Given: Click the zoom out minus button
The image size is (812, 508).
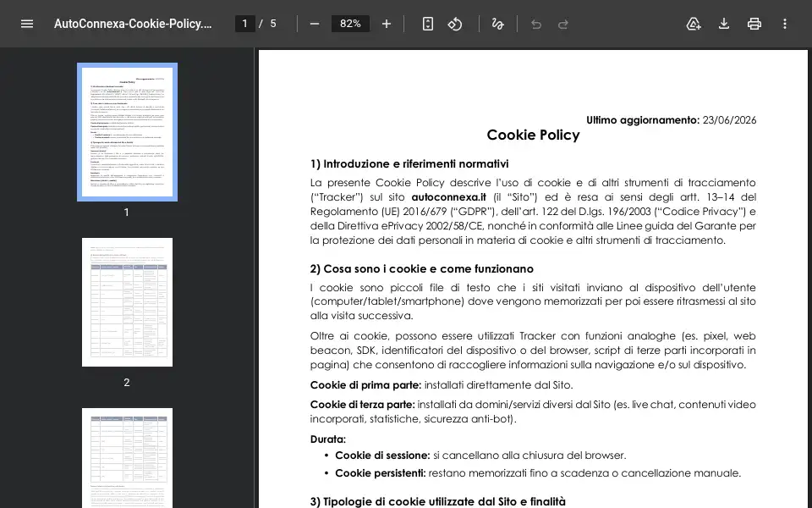Looking at the screenshot, I should pos(315,24).
